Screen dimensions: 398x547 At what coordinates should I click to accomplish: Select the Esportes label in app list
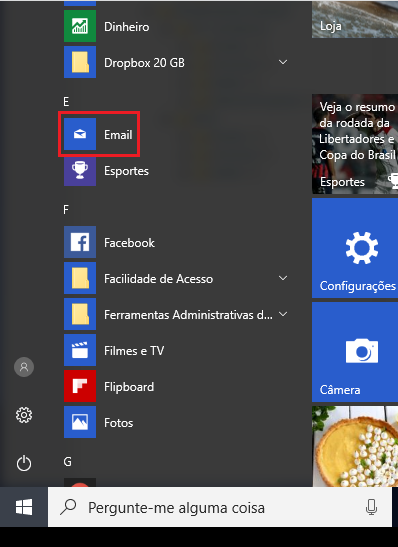(x=126, y=171)
